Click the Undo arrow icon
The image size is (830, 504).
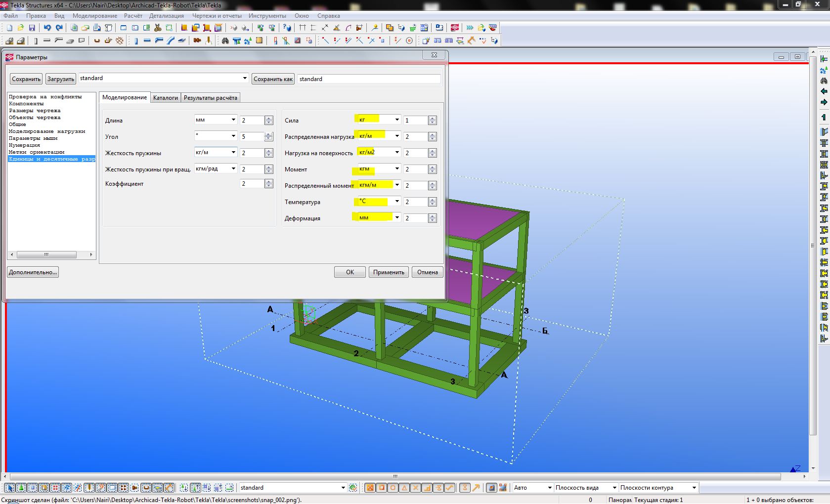pyautogui.click(x=47, y=28)
